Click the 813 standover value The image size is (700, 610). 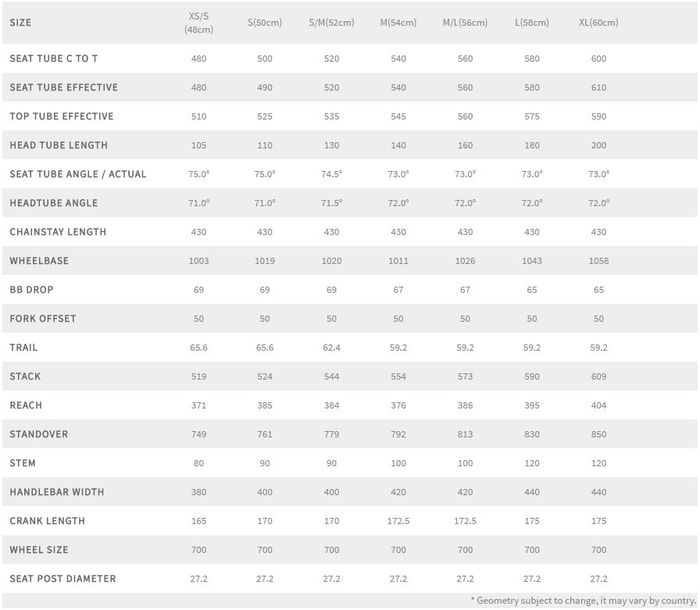[465, 434]
